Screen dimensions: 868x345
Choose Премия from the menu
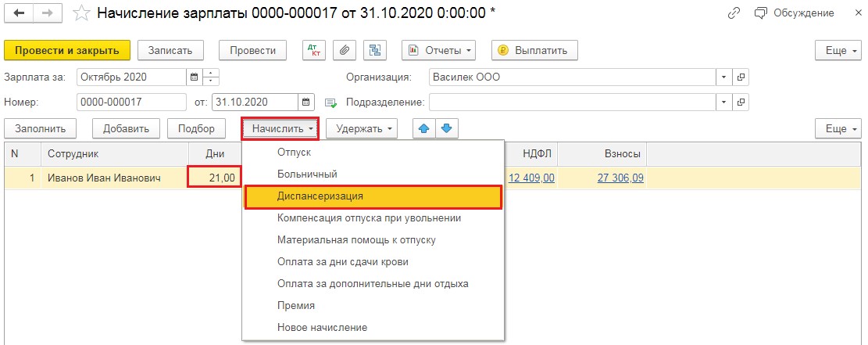(x=373, y=306)
